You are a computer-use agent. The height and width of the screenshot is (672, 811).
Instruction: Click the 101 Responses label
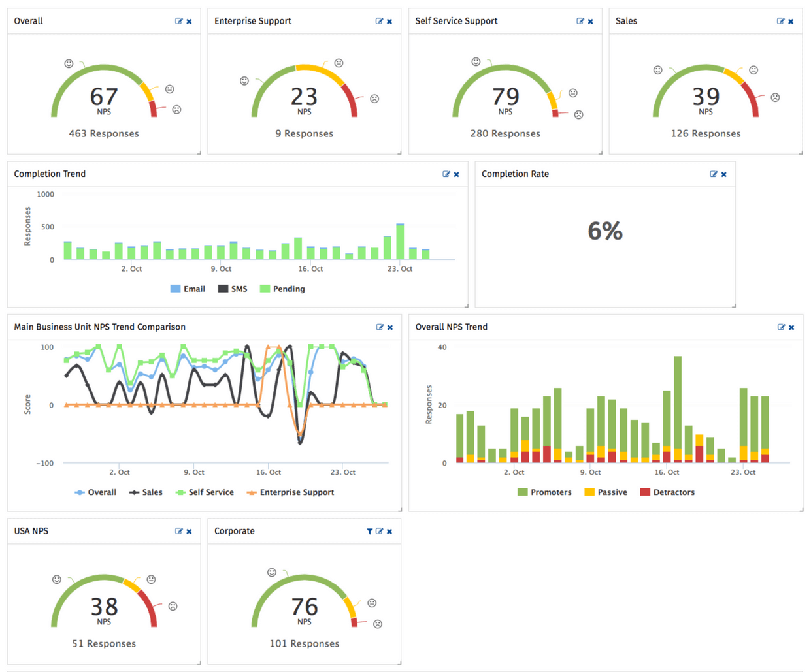304,644
